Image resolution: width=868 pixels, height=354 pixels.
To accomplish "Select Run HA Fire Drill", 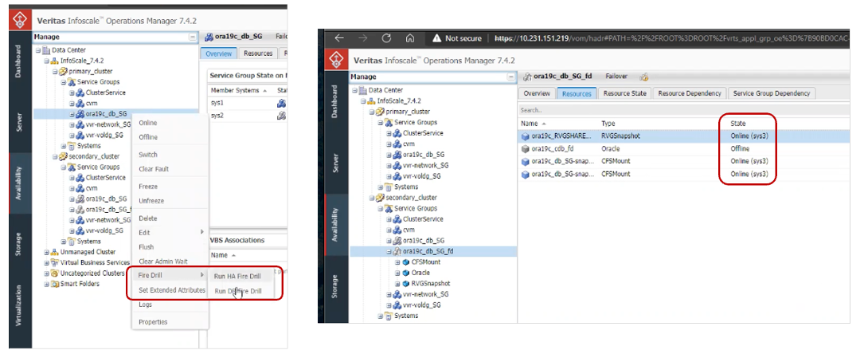I will [x=237, y=276].
